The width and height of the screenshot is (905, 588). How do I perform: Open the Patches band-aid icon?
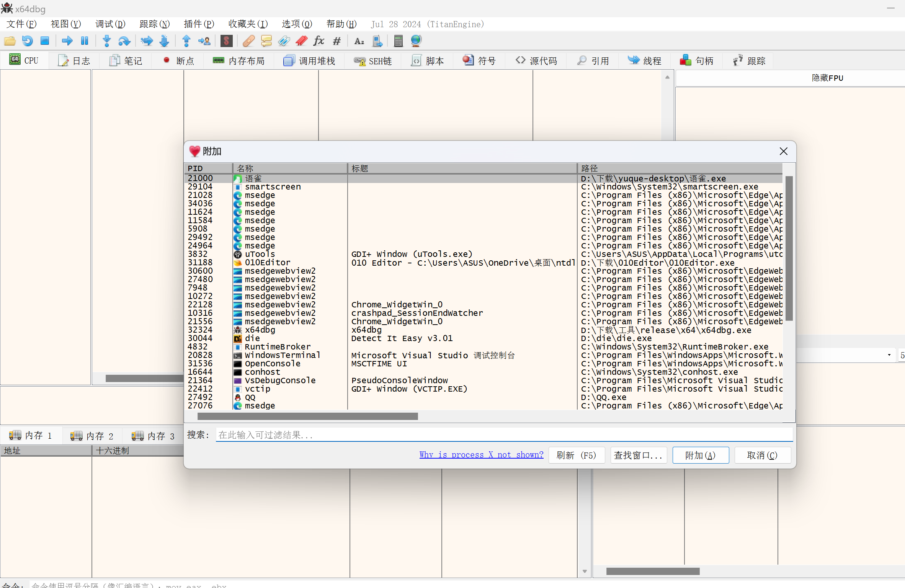pyautogui.click(x=248, y=41)
